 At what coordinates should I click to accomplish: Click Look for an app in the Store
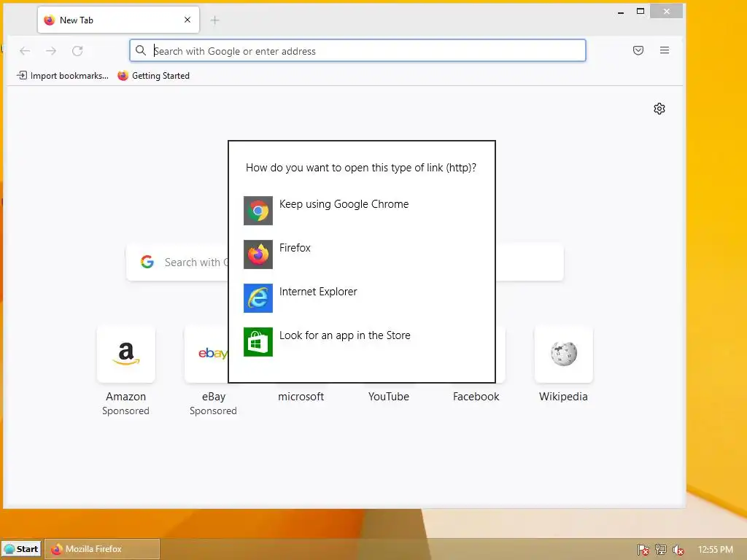(x=361, y=341)
